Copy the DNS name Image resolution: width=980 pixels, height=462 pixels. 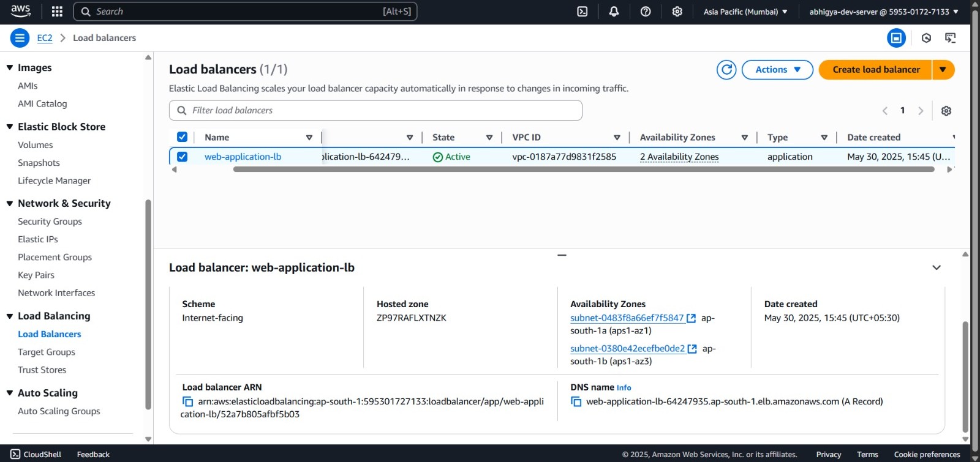click(x=576, y=402)
